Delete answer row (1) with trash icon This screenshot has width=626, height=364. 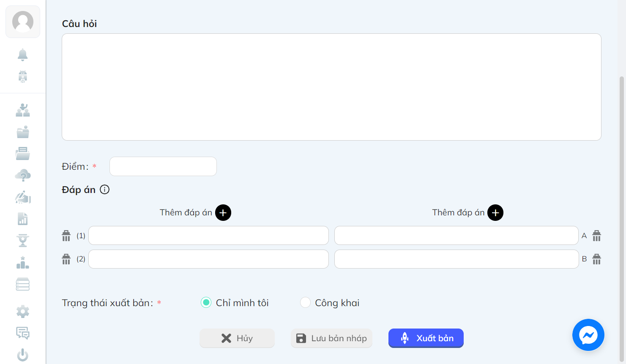[66, 236]
